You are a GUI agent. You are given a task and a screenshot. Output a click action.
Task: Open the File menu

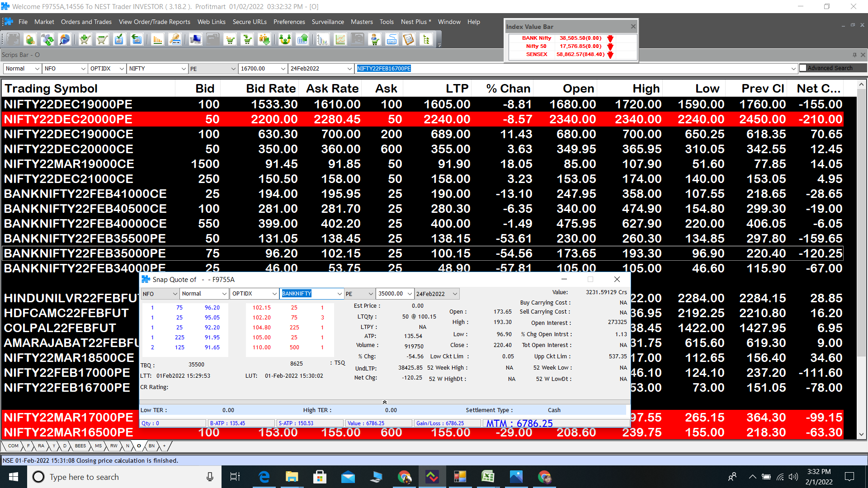click(23, 22)
